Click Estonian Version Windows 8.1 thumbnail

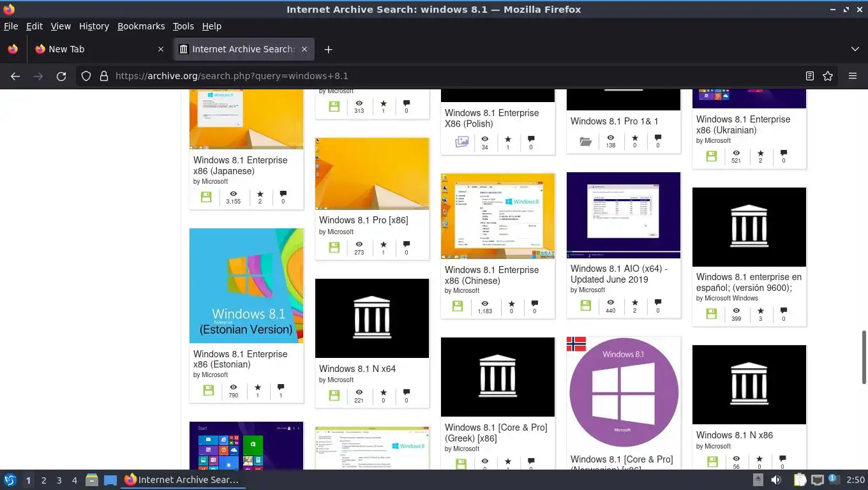(246, 286)
